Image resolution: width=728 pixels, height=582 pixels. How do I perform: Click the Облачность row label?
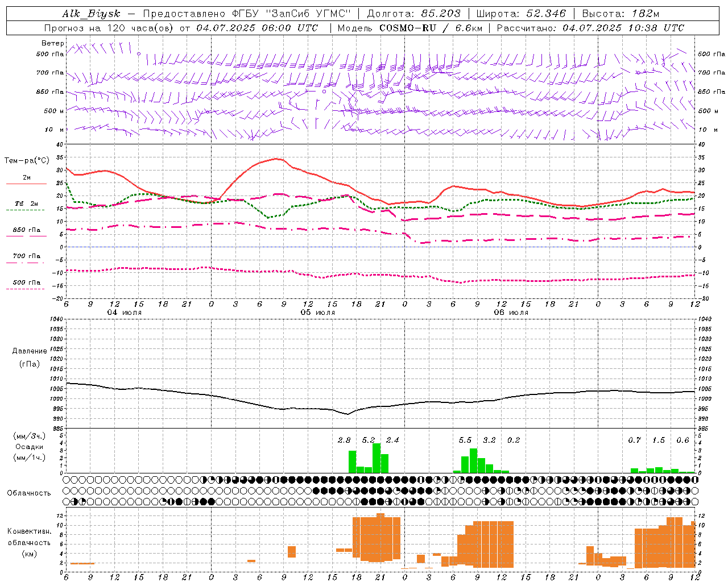click(29, 493)
